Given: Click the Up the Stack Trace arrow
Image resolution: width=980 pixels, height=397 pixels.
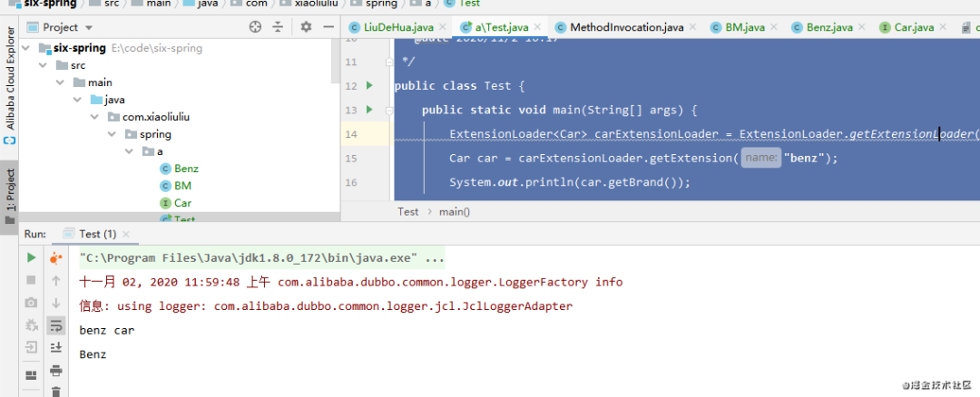Looking at the screenshot, I should point(55,281).
